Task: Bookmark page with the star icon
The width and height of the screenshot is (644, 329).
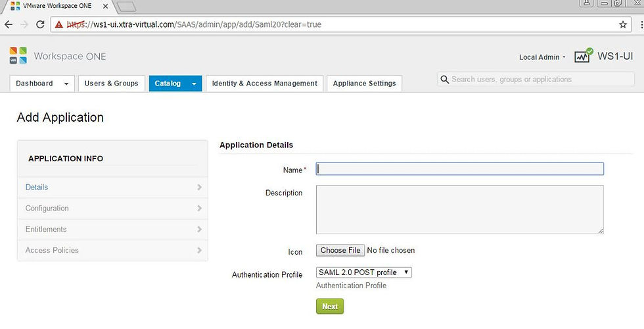Action: point(623,25)
